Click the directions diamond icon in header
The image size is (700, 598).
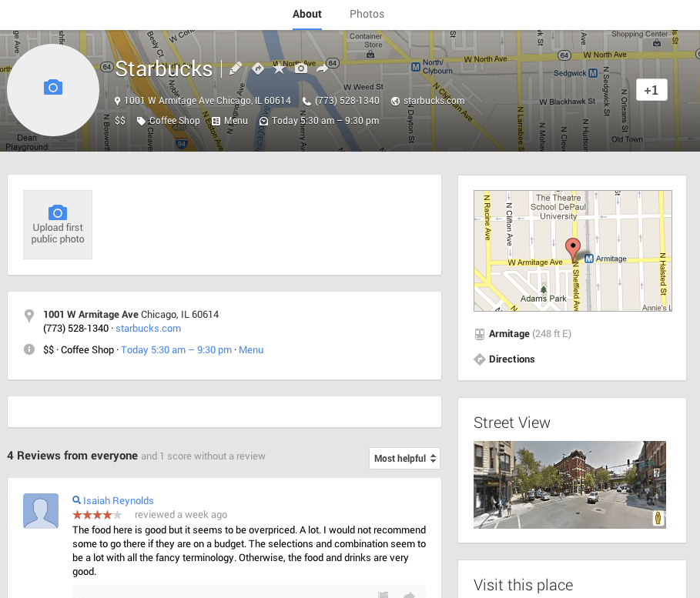coord(257,68)
